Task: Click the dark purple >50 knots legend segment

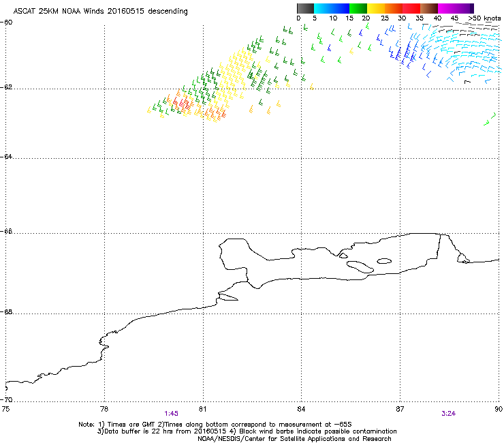Action: (472, 8)
